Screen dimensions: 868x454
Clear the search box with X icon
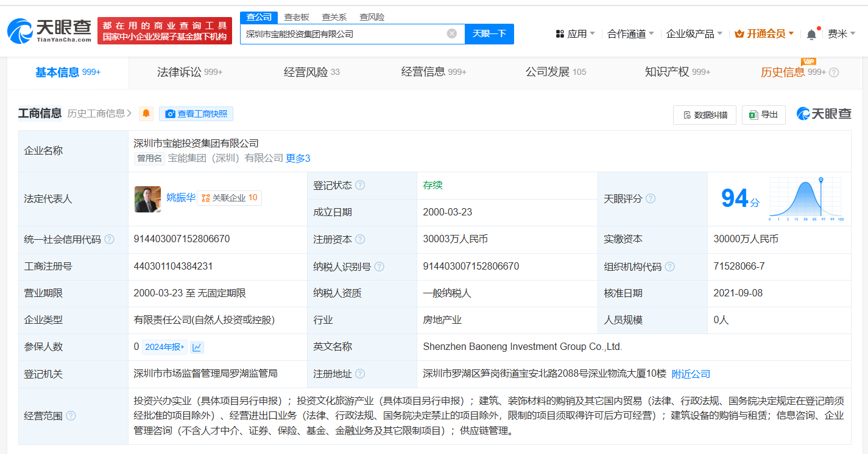[451, 33]
